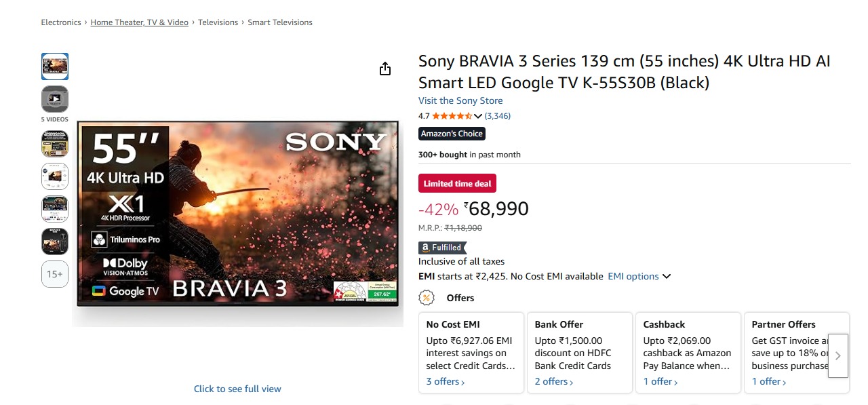
Task: Visit the Sony Store link
Action: click(460, 100)
